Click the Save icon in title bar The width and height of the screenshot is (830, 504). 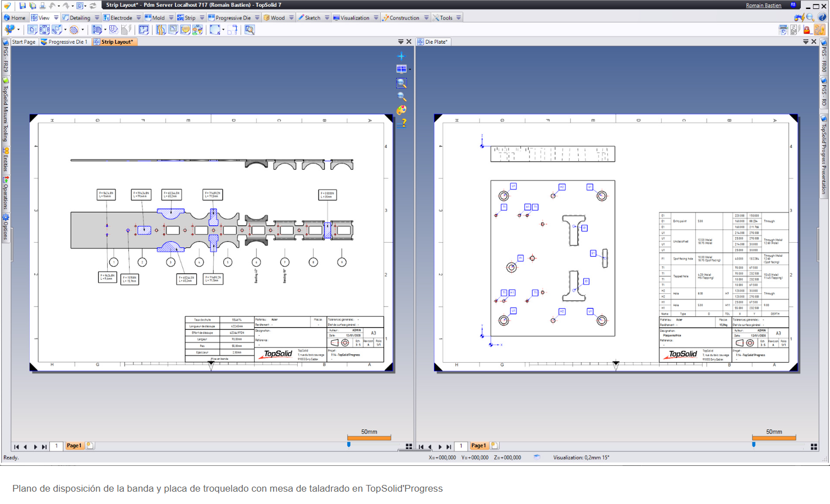click(22, 6)
